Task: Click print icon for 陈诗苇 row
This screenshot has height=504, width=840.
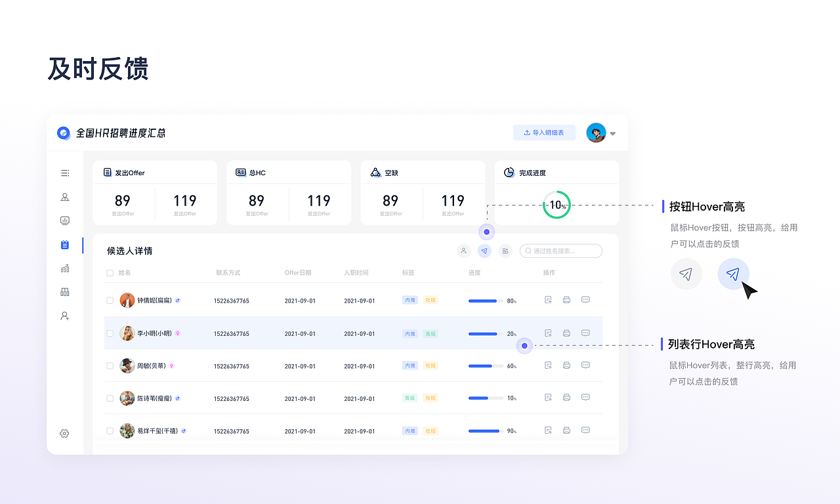Action: (566, 398)
